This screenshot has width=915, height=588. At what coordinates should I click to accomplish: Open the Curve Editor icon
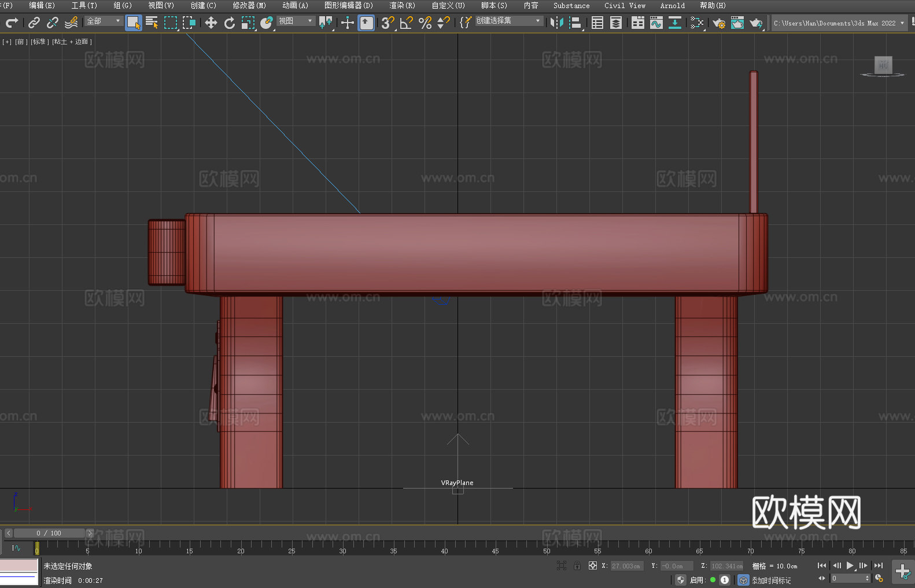[656, 23]
